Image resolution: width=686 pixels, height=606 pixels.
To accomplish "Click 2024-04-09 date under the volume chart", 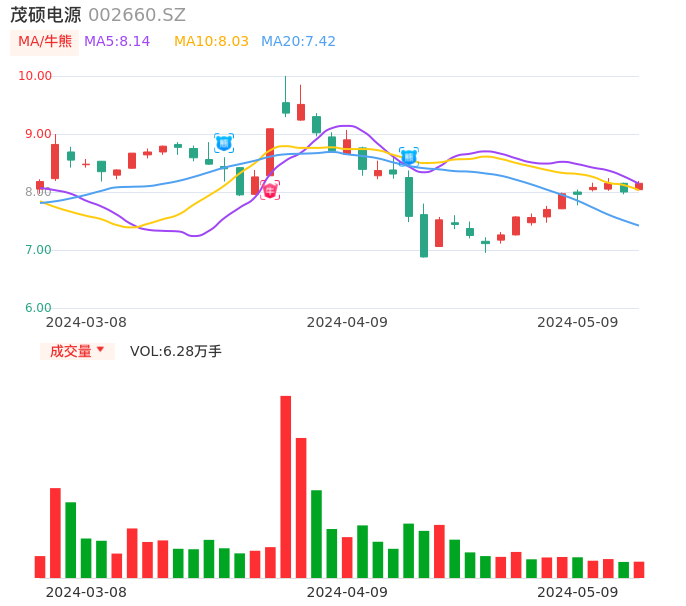I will coord(347,592).
